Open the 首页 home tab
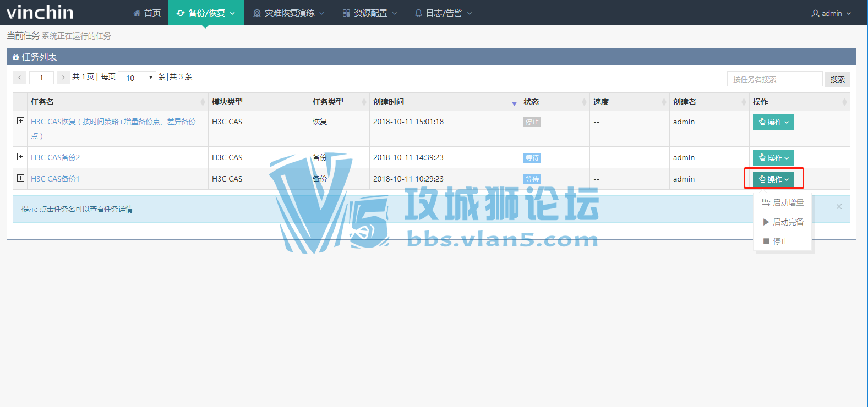 pos(147,13)
